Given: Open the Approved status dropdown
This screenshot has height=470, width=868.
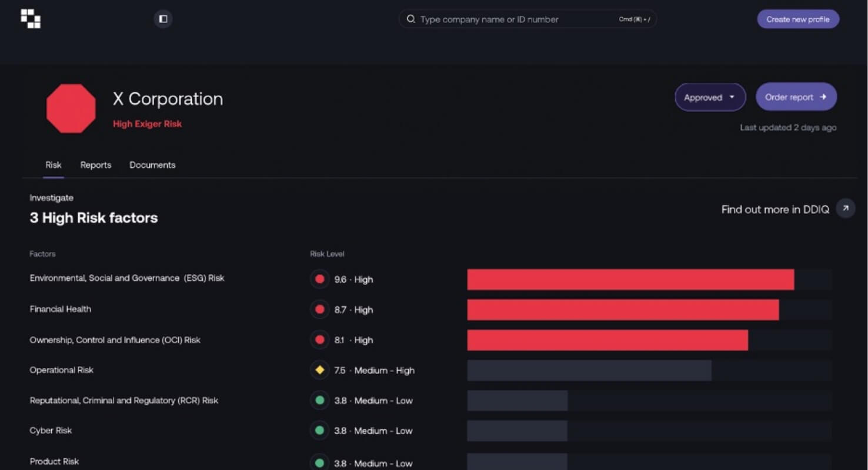Looking at the screenshot, I should pos(710,98).
